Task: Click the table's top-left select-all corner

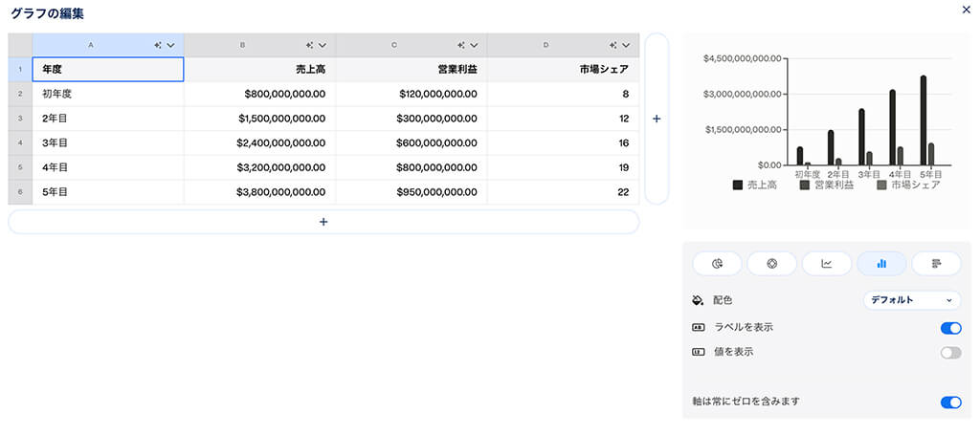Action: coord(20,45)
